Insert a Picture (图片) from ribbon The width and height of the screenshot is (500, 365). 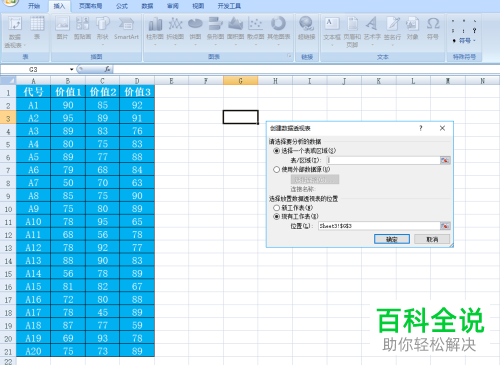[x=62, y=28]
